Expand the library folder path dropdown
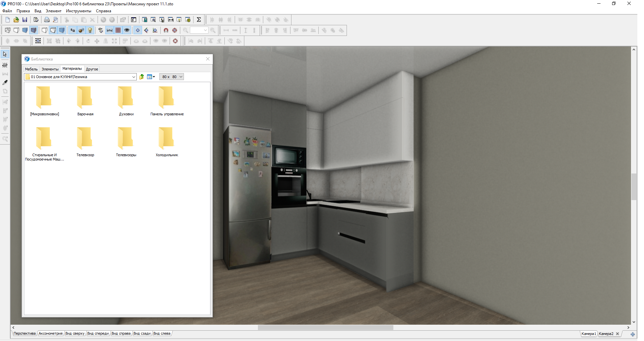644x341 pixels. (x=133, y=77)
